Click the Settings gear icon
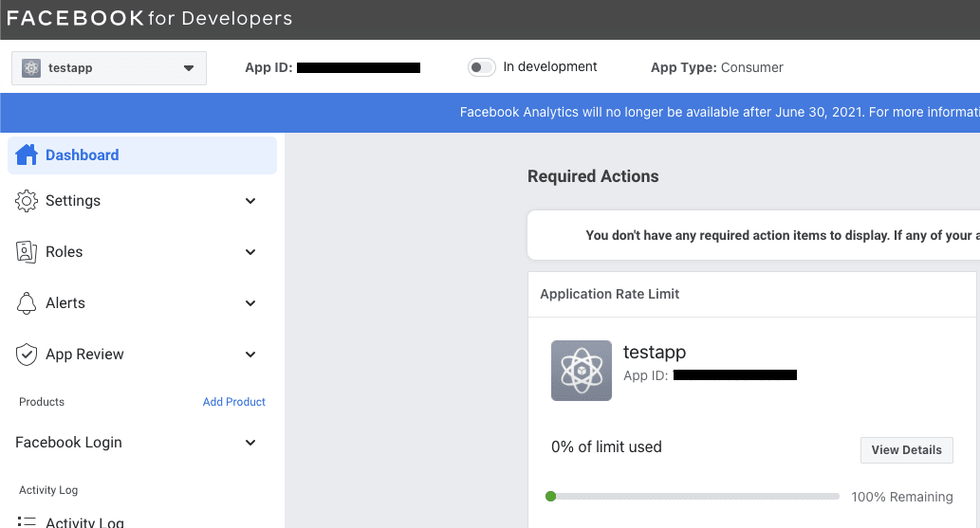Screen dimensions: 980x528 coord(27,201)
